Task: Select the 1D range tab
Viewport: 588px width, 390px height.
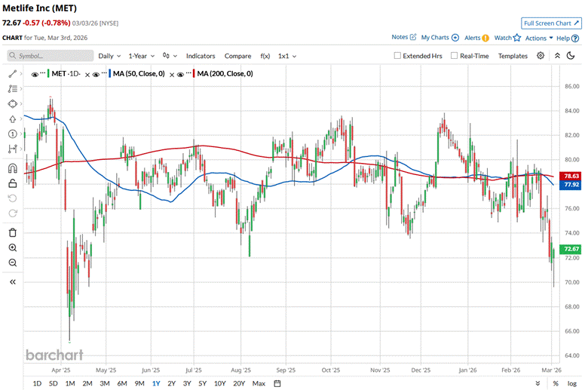Action: [x=37, y=383]
